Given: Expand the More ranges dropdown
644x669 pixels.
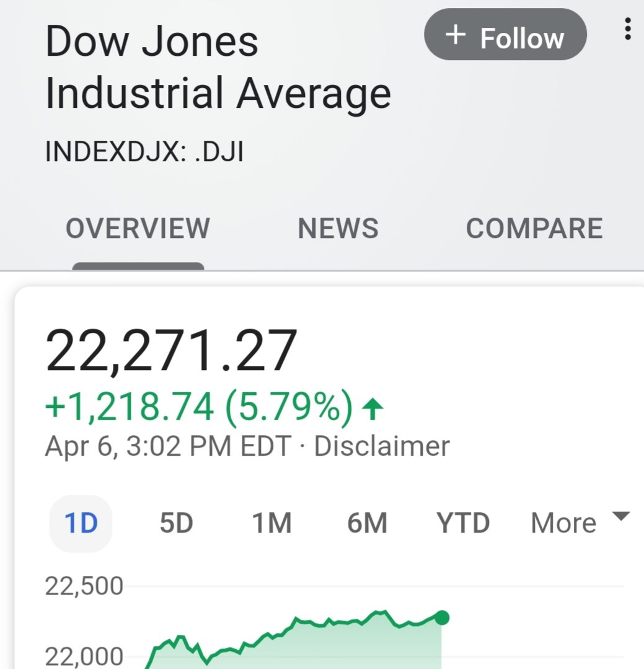Looking at the screenshot, I should (x=580, y=523).
